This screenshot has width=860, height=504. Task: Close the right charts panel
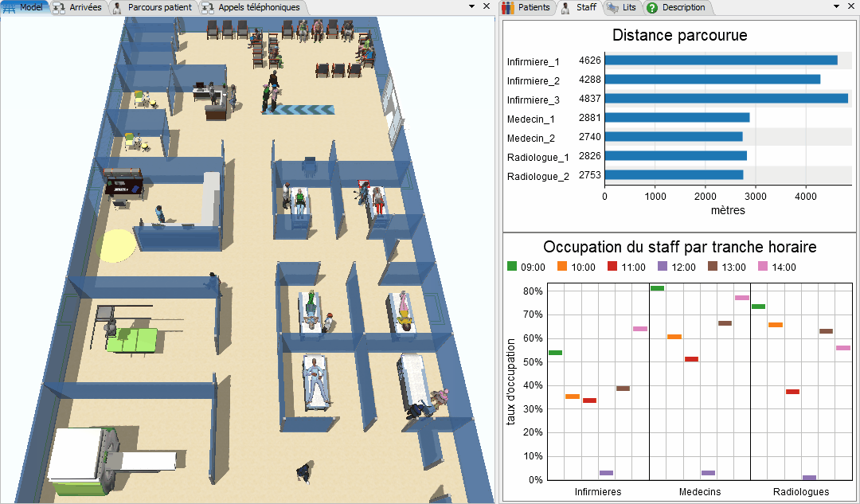[x=850, y=6]
